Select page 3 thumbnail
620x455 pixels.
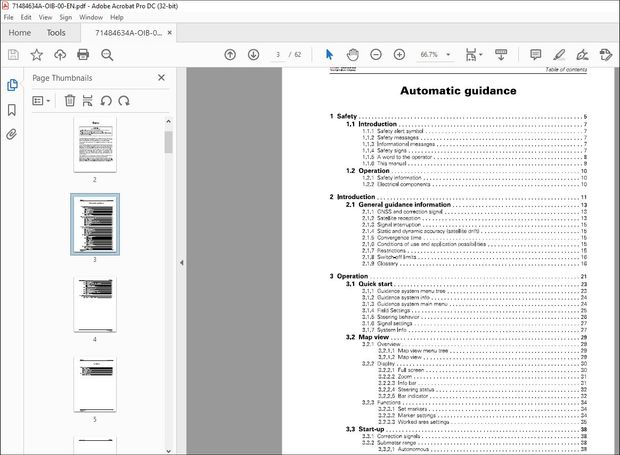[95, 224]
